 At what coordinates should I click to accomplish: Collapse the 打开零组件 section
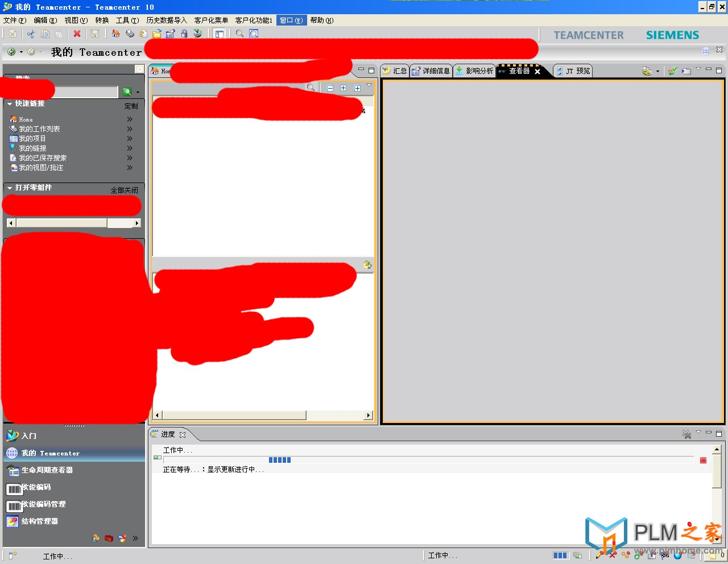[x=10, y=188]
